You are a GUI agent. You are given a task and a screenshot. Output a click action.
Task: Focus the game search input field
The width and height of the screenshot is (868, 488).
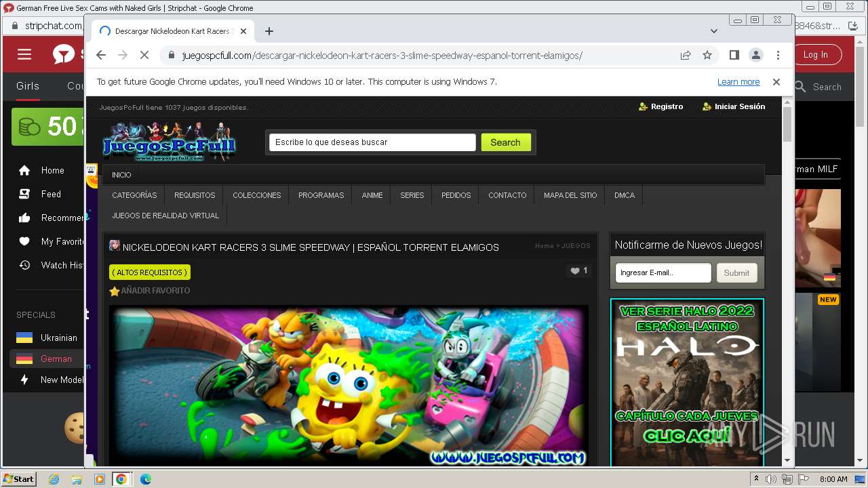click(372, 142)
